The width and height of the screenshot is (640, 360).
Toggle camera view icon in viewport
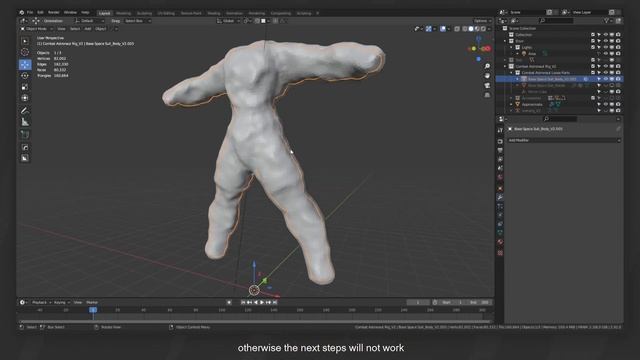(x=487, y=86)
